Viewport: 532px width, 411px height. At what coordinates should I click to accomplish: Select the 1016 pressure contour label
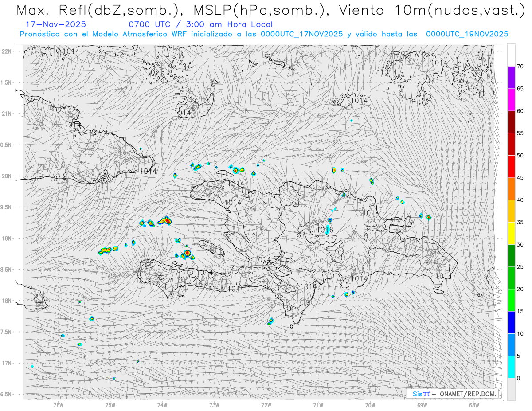tap(325, 230)
